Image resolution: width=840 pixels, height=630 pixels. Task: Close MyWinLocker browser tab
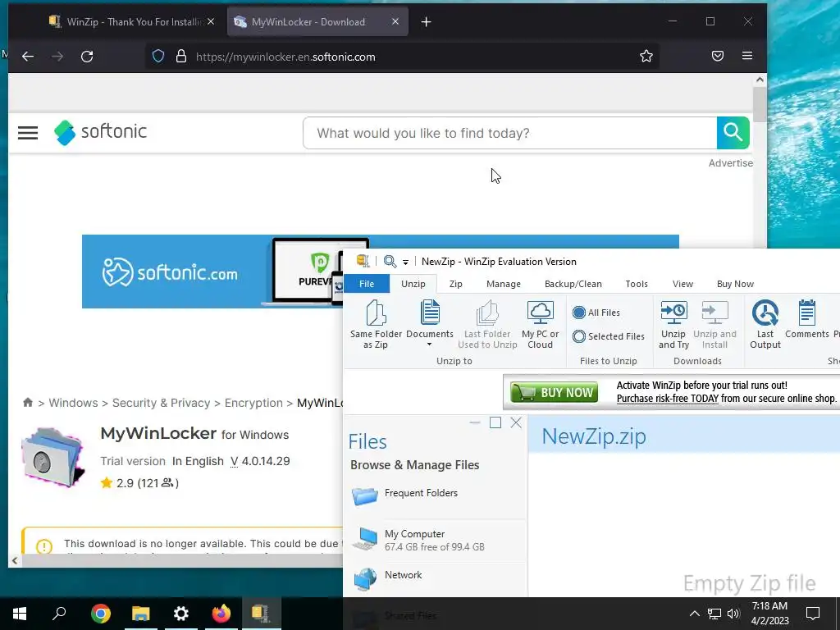tap(395, 21)
